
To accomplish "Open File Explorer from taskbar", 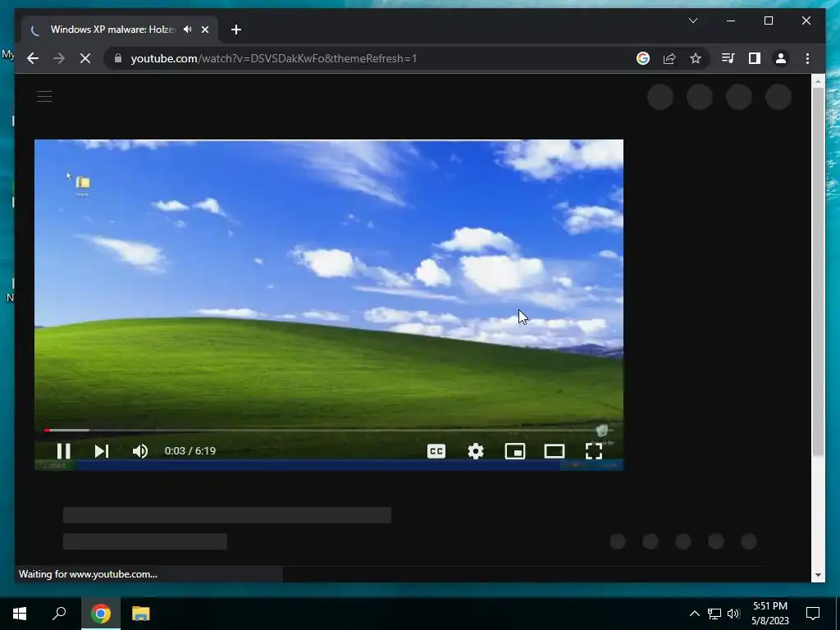I will (x=140, y=614).
